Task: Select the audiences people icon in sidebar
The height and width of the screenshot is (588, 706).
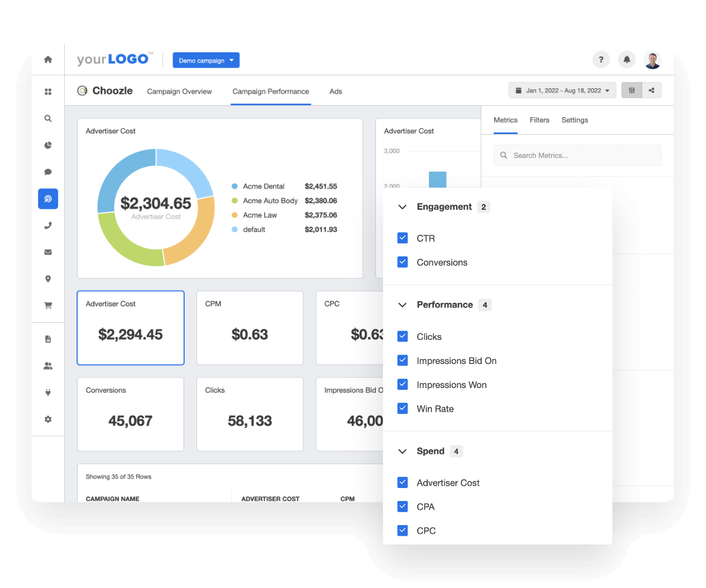Action: pyautogui.click(x=48, y=365)
